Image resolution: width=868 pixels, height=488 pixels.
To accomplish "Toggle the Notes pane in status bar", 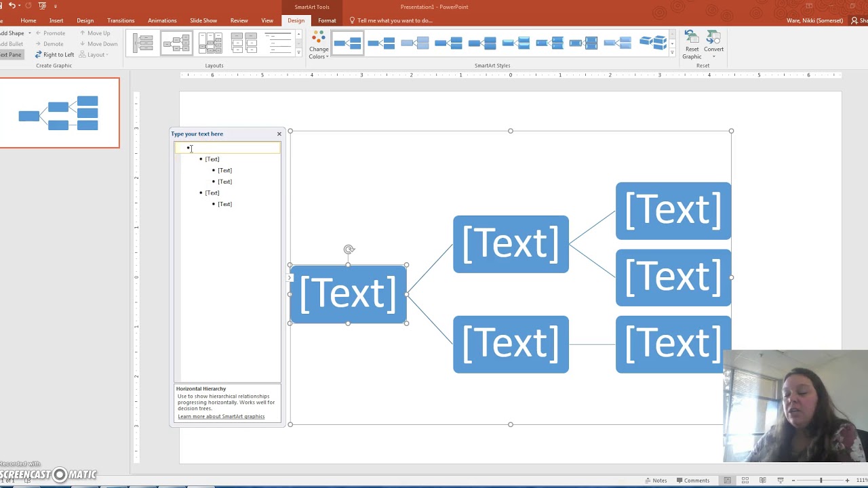I will pos(656,481).
